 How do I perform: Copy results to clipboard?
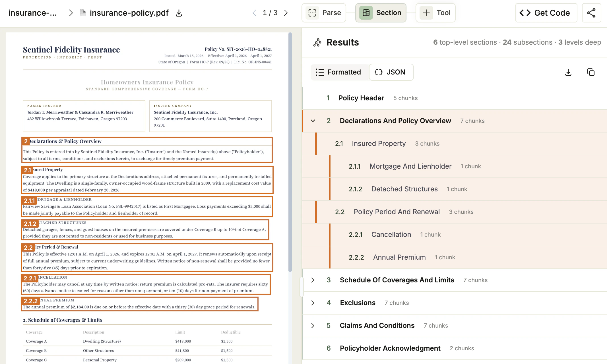pyautogui.click(x=591, y=72)
